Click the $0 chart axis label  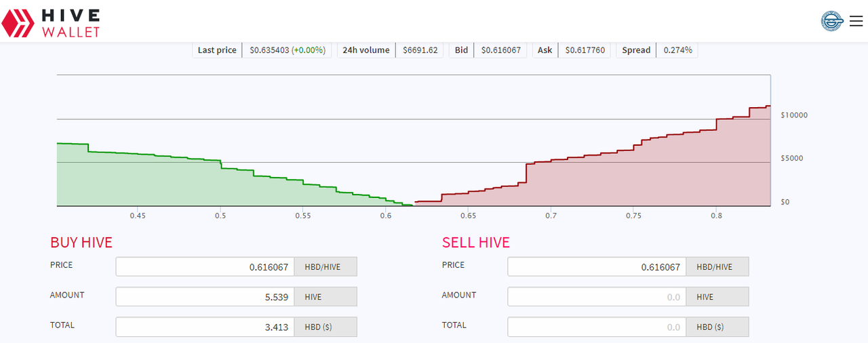[785, 202]
